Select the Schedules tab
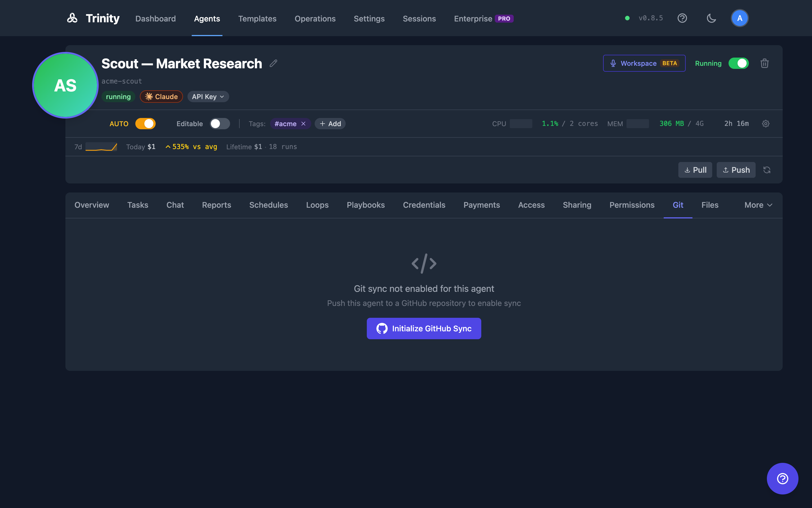The width and height of the screenshot is (812, 508). pos(268,205)
